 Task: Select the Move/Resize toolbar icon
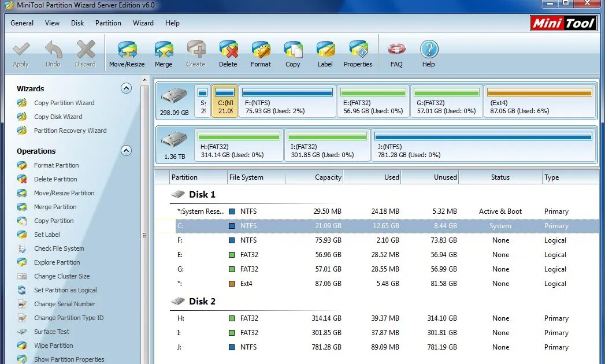[127, 50]
